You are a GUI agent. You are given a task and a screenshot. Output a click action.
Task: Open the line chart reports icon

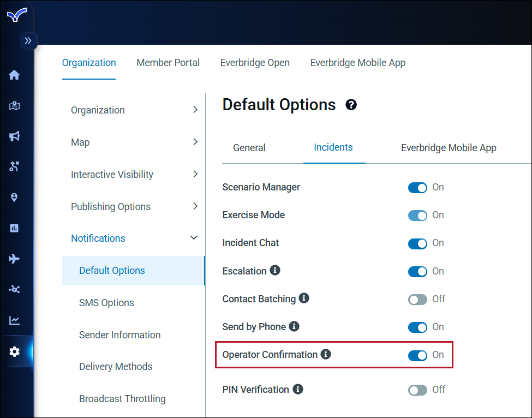pos(15,320)
